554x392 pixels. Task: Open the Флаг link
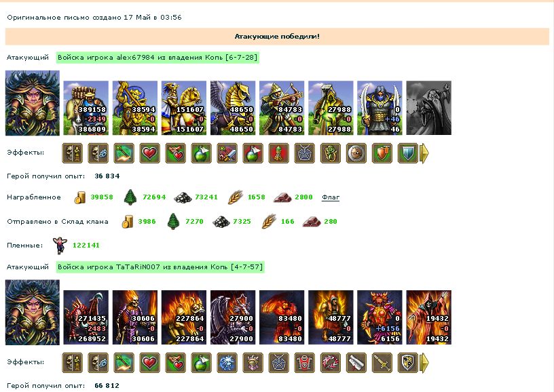click(x=331, y=197)
